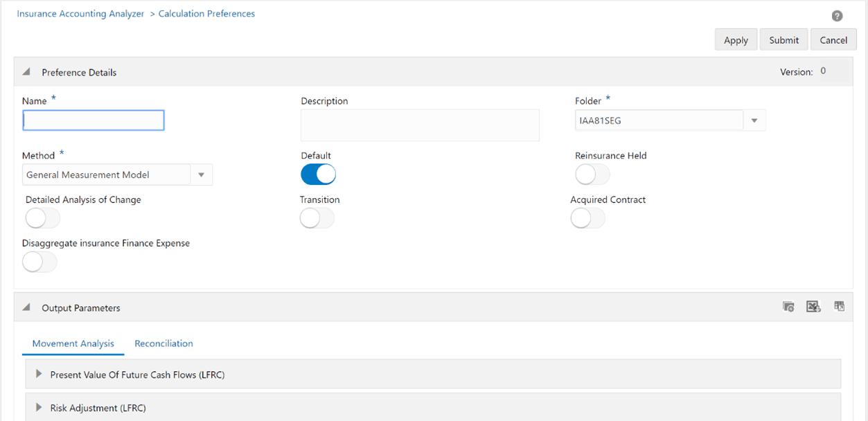Open the Insurance Accounting Analyzer breadcrumb link

[80, 13]
